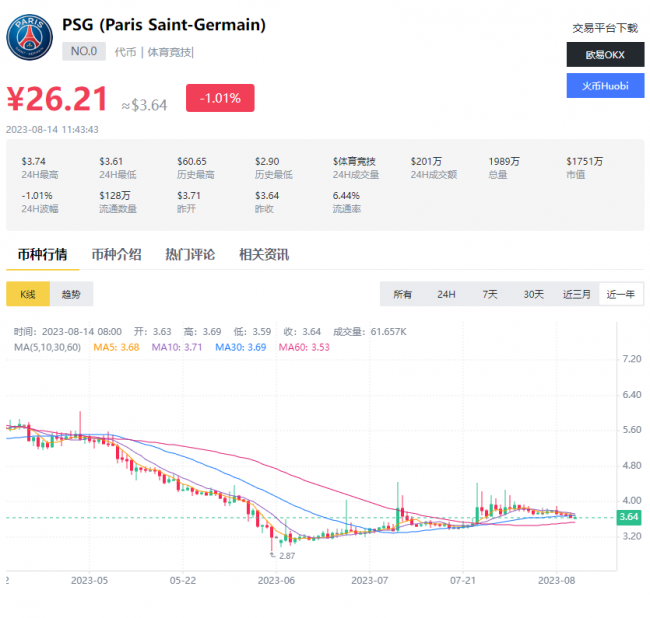
Task: Click the $2.90 历史最低 value
Action: pos(267,161)
